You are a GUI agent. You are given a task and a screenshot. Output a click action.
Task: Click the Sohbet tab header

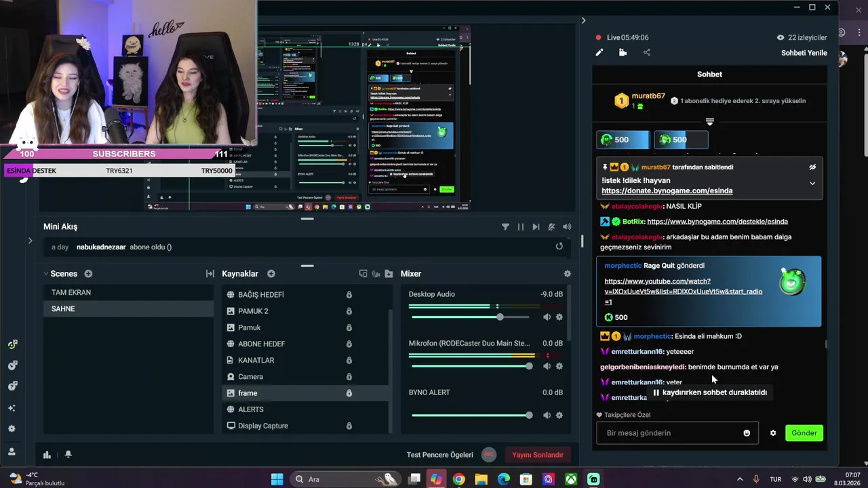click(709, 75)
